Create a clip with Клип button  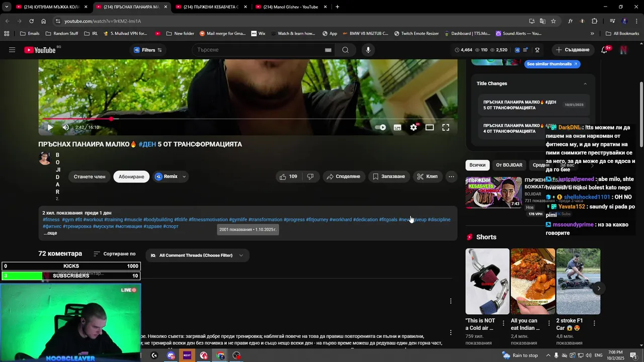427,176
